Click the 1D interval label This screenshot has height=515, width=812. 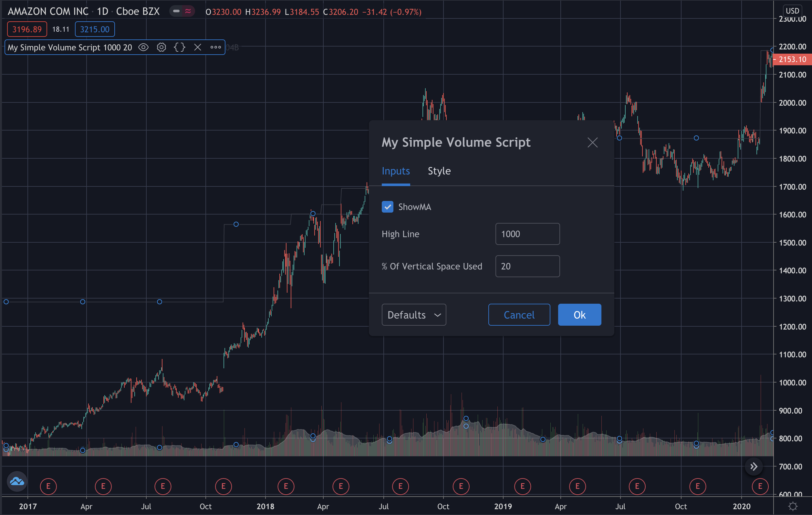[x=102, y=11]
